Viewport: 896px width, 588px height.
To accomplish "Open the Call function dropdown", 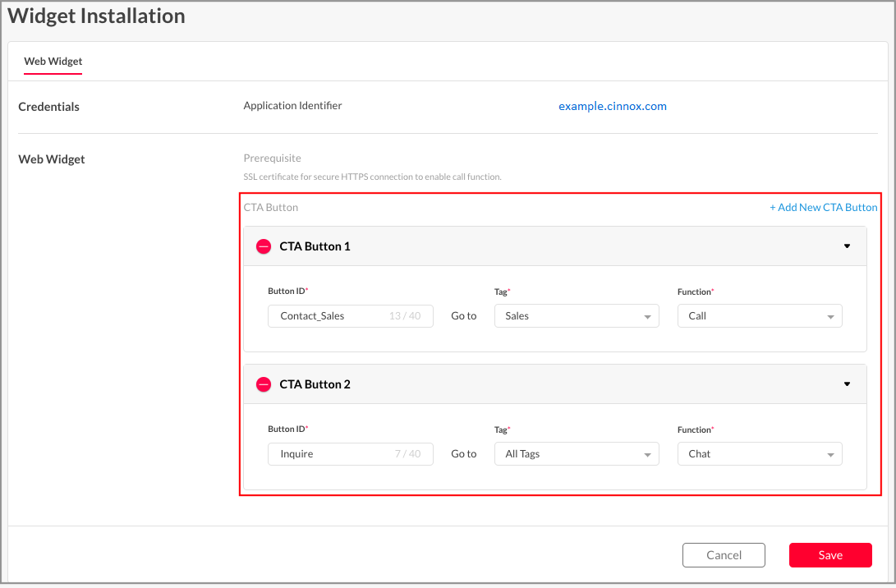I will tap(760, 316).
